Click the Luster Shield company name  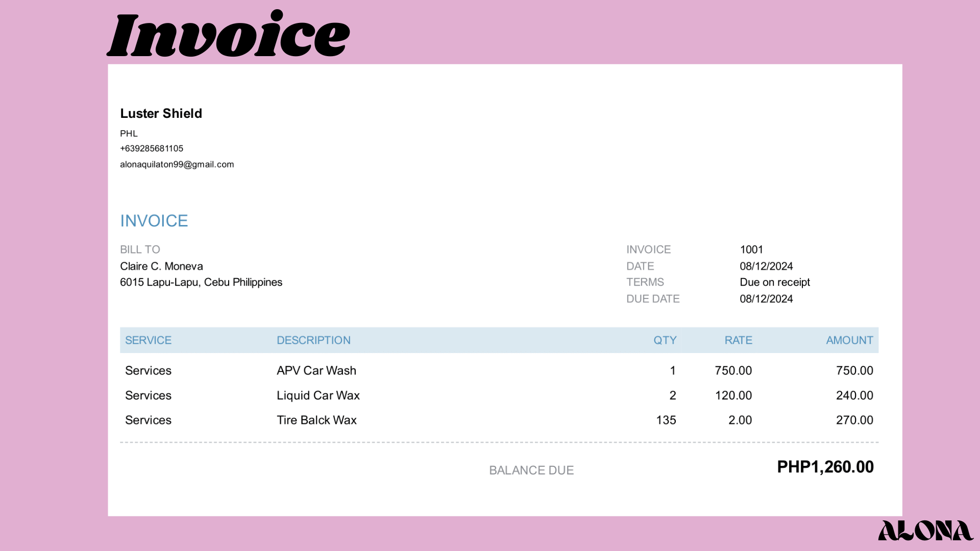161,113
